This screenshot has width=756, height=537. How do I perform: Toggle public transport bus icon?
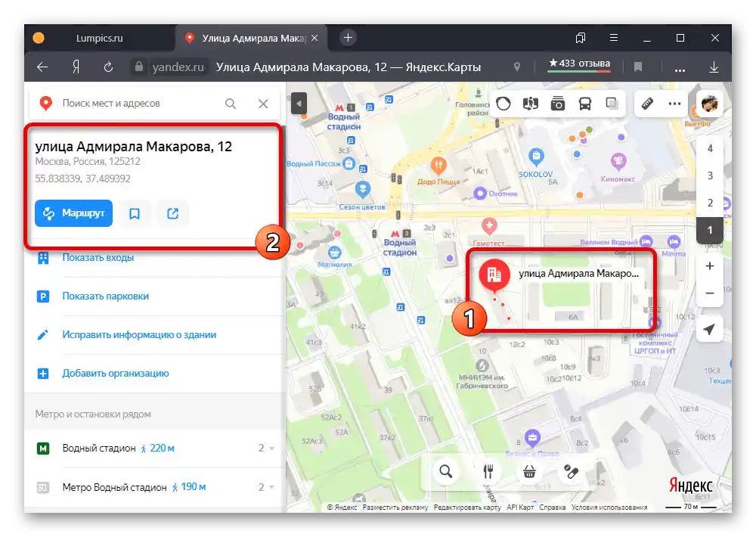585,104
